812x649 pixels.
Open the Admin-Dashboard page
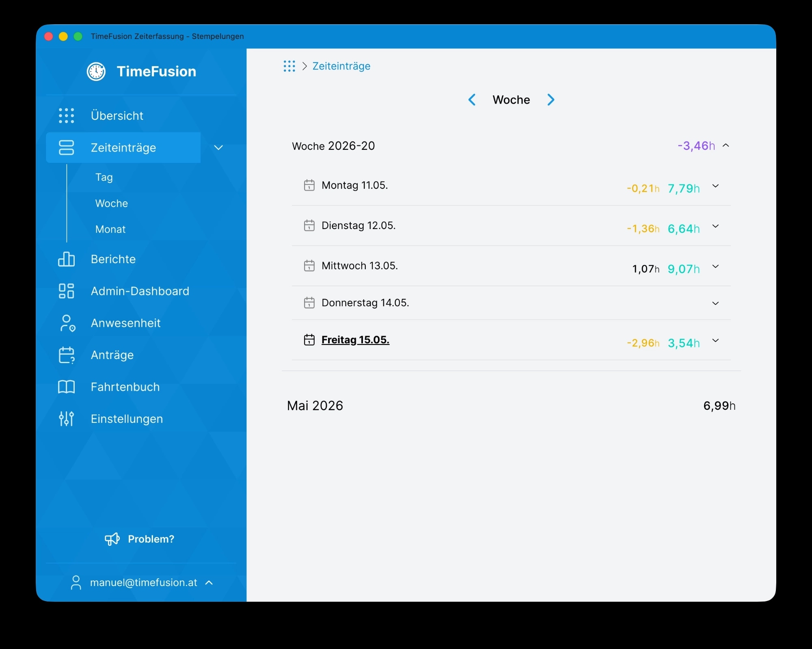(x=141, y=291)
